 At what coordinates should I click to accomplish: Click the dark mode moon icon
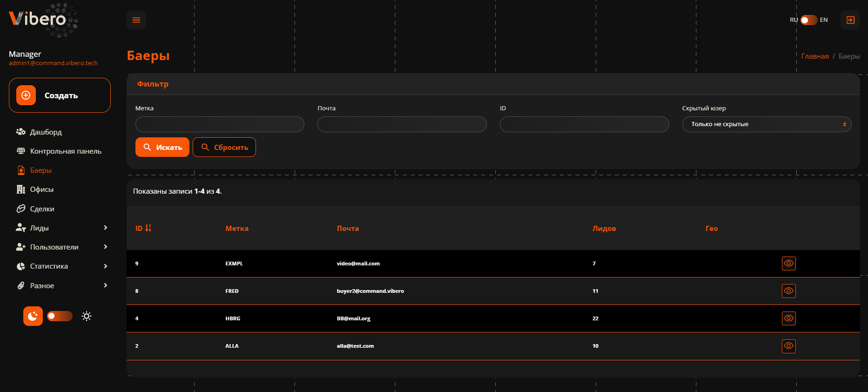[x=33, y=316]
